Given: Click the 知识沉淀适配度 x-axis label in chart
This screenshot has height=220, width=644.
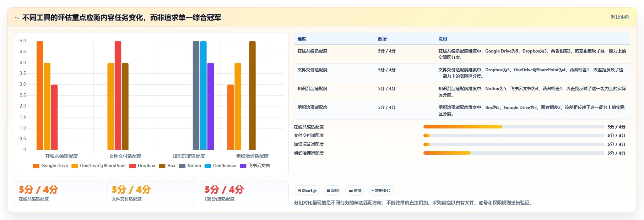Looking at the screenshot, I should pos(189,156).
